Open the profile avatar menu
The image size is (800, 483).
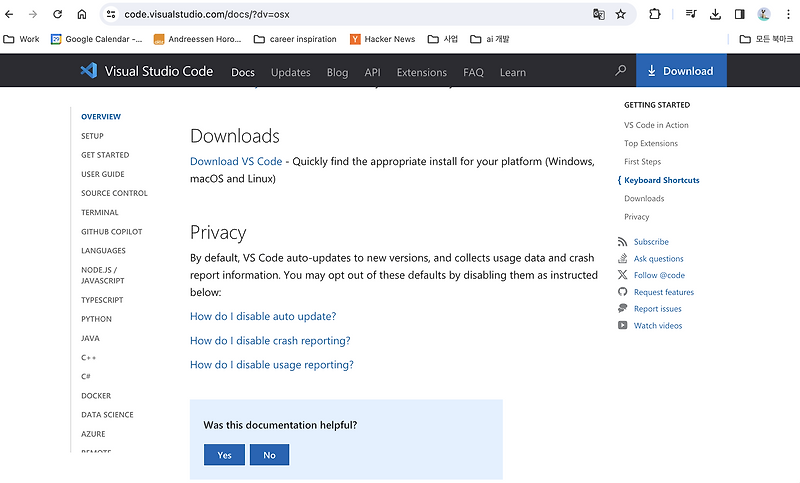[x=764, y=14]
